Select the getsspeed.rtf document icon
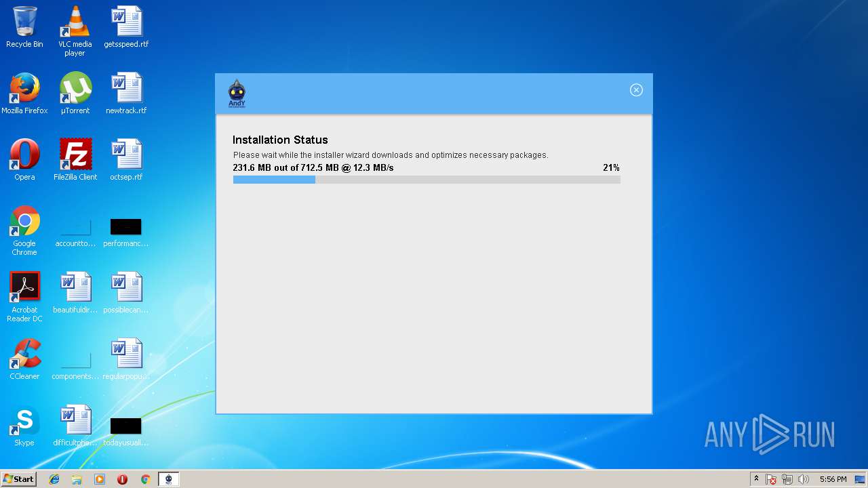Image resolution: width=868 pixels, height=488 pixels. coord(126,27)
